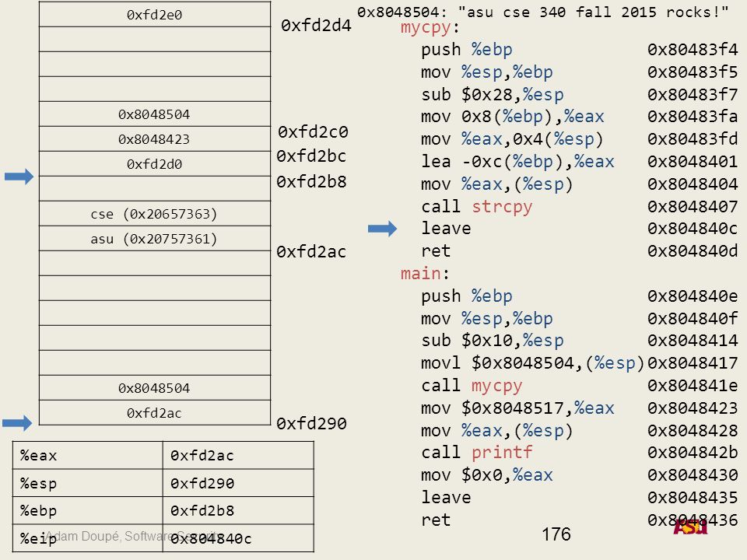This screenshot has width=747, height=560.
Task: Select the string "asu cse 340 fall 2015 rocks!"
Action: tap(593, 12)
